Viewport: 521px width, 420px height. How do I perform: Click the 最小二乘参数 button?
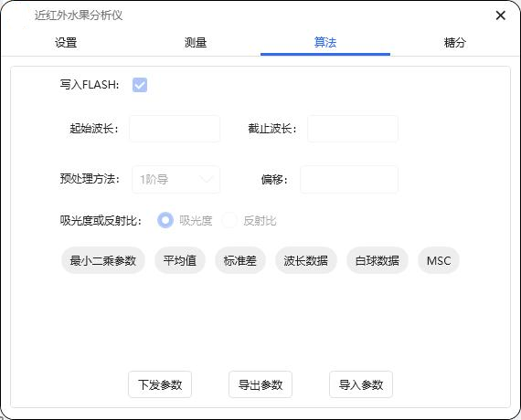[x=103, y=260]
